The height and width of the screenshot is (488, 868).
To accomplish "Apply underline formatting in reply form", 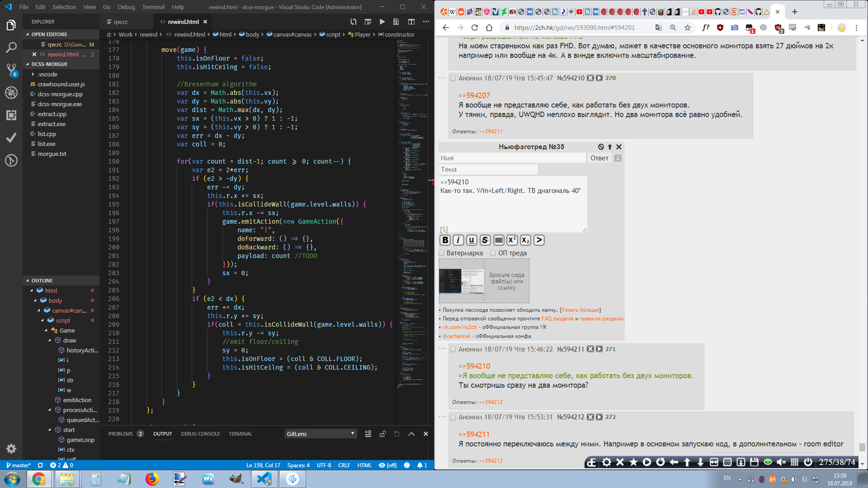I will click(x=472, y=240).
